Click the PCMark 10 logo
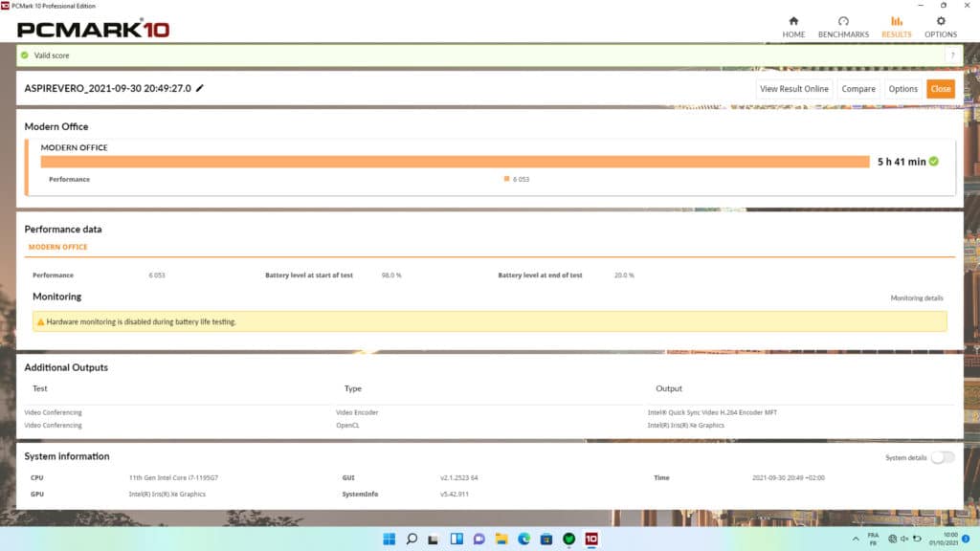 pyautogui.click(x=93, y=29)
